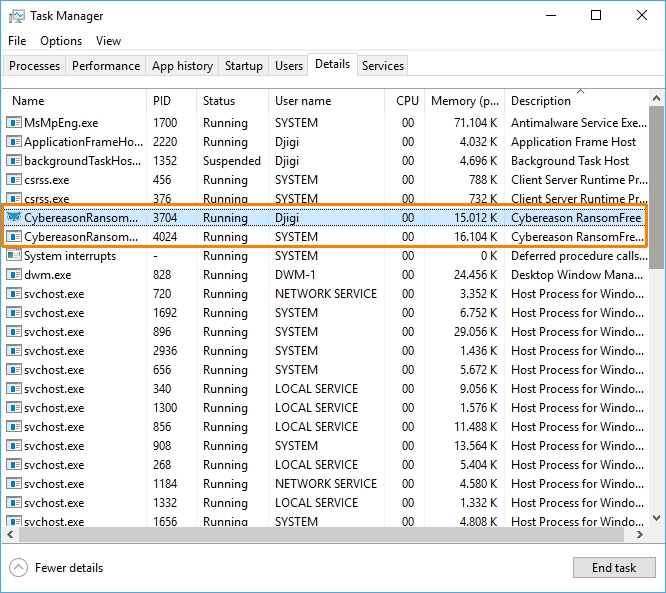Click the Cybereason RansomFree icon for PID 3704

14,218
